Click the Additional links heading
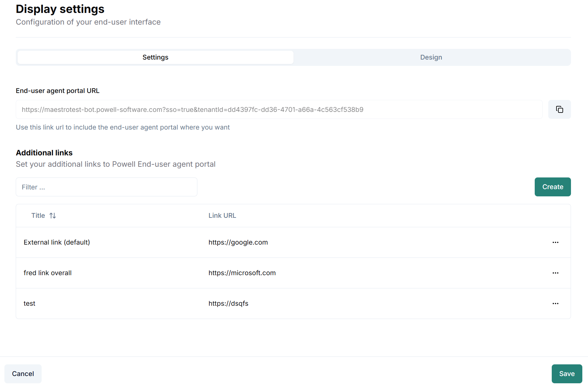Viewport: 588px width, 388px height. click(x=44, y=153)
